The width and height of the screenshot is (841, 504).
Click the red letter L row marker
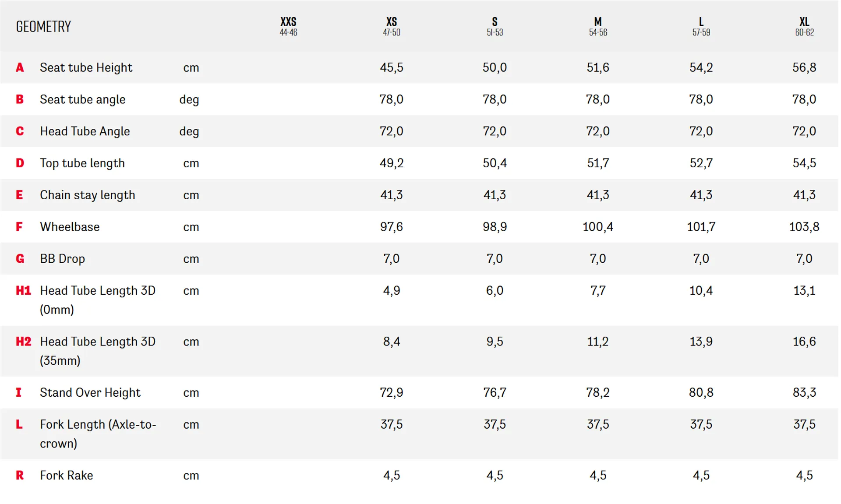coord(19,424)
